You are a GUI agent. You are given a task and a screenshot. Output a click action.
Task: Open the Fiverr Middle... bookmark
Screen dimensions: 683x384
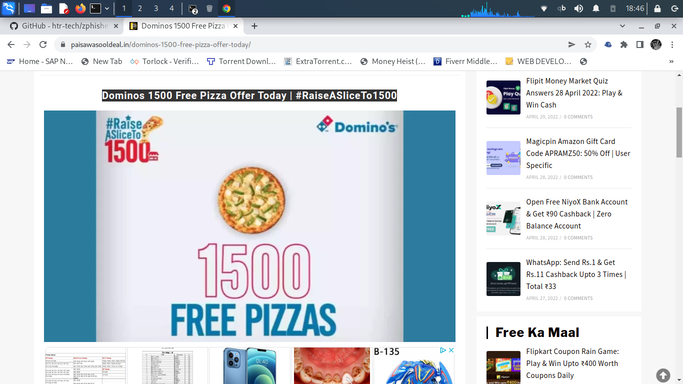pyautogui.click(x=465, y=61)
